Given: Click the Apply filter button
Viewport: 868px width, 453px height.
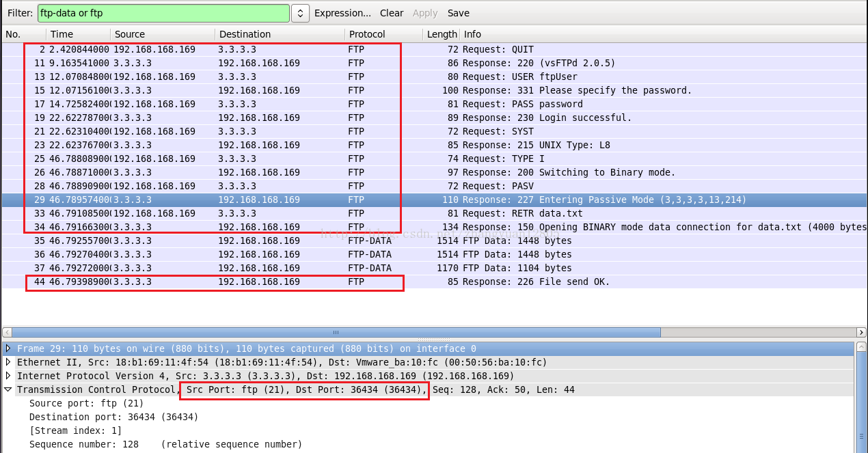Looking at the screenshot, I should coord(425,13).
